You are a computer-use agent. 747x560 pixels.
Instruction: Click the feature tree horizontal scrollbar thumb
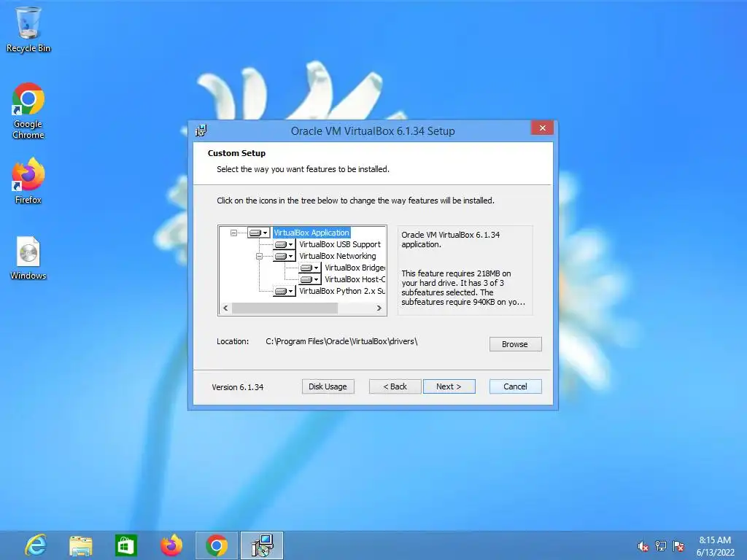285,308
